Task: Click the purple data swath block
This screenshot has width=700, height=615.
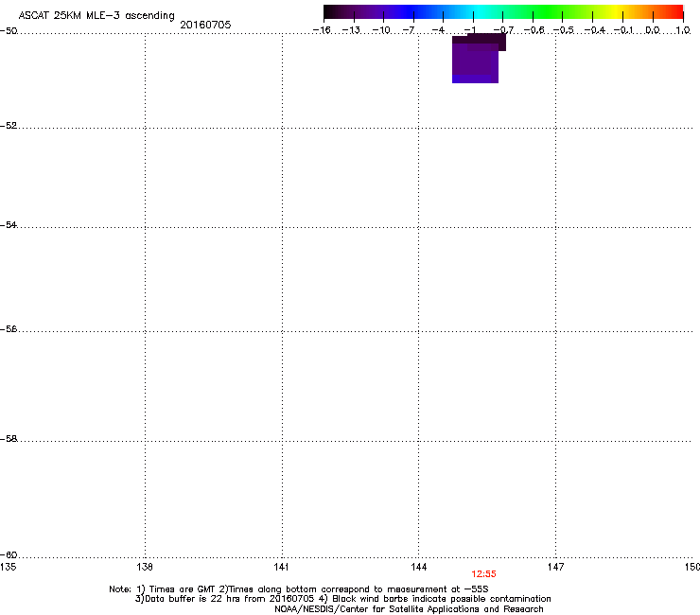Action: 475,62
